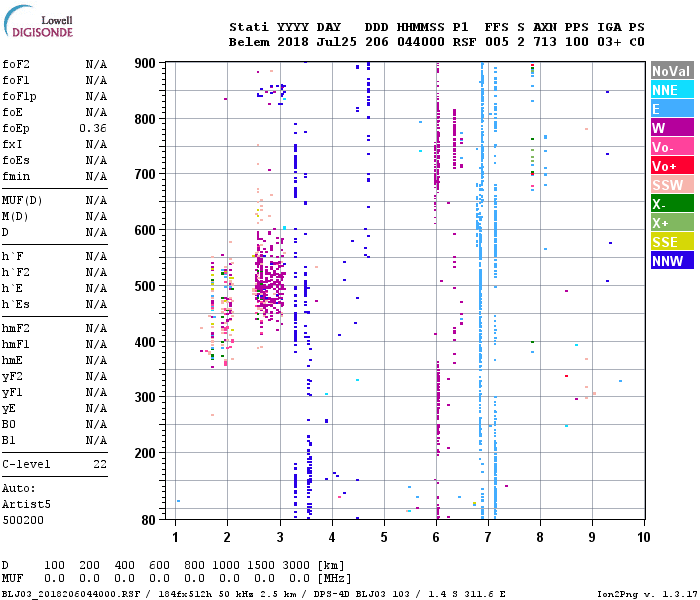Click the Lowell Digisonde logo
Screen dimensions: 700x600
(38, 22)
